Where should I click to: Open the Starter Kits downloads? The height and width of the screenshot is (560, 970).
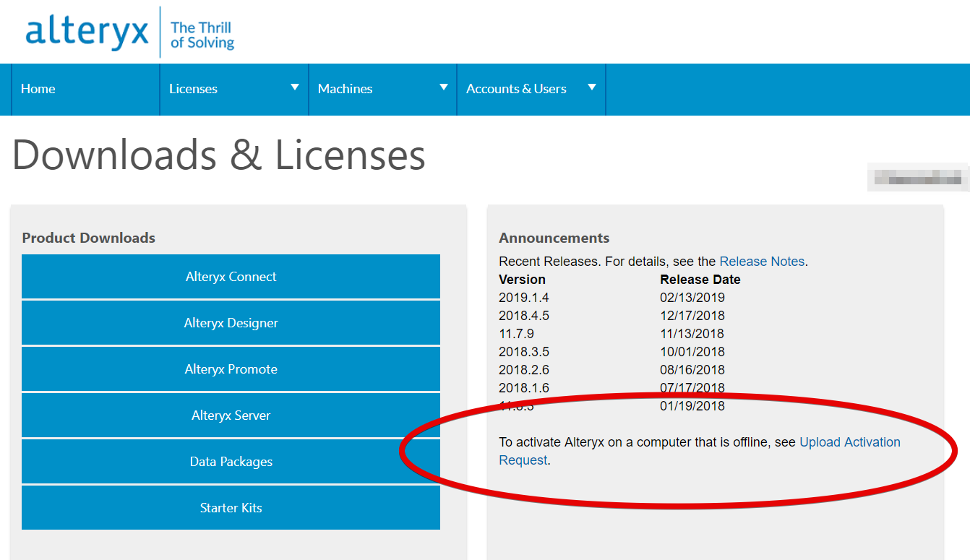(231, 508)
